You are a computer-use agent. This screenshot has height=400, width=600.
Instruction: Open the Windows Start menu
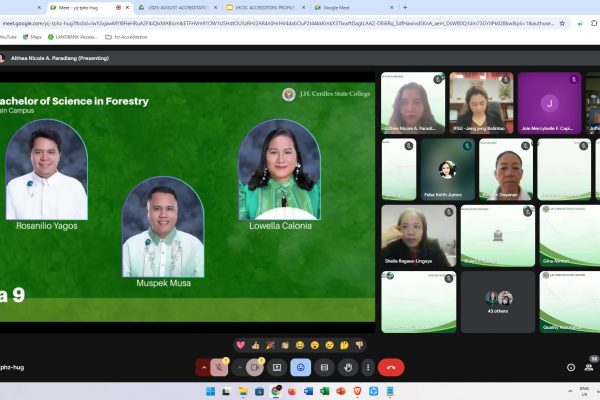coord(210,391)
